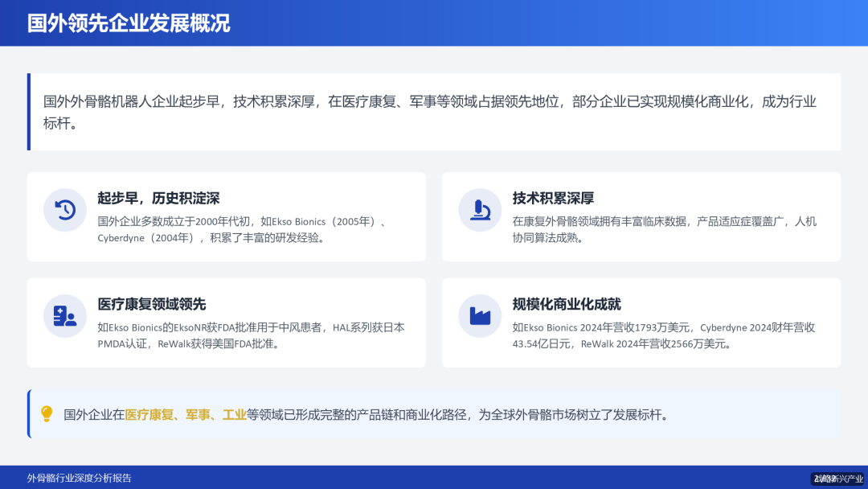This screenshot has height=489, width=868.
Task: Click the medical person icon beside 医疗康复领域领先
Action: pos(64,316)
